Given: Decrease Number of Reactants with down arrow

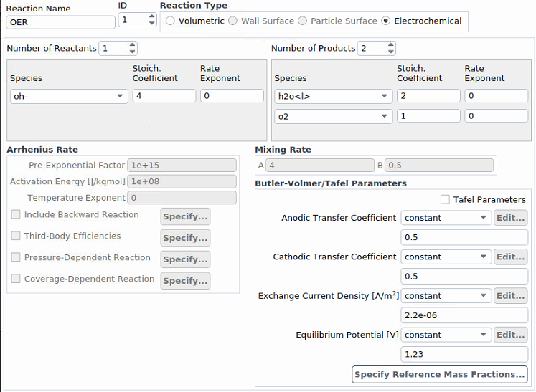Looking at the screenshot, I should (132, 52).
